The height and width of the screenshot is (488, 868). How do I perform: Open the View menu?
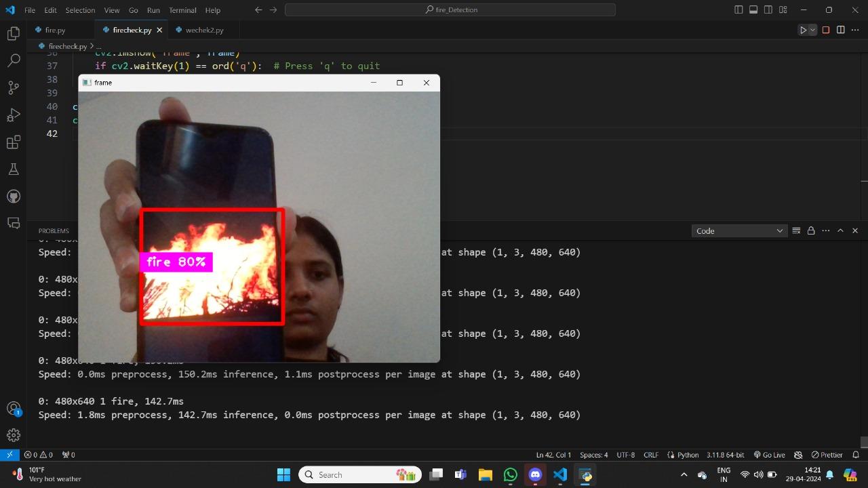(112, 10)
